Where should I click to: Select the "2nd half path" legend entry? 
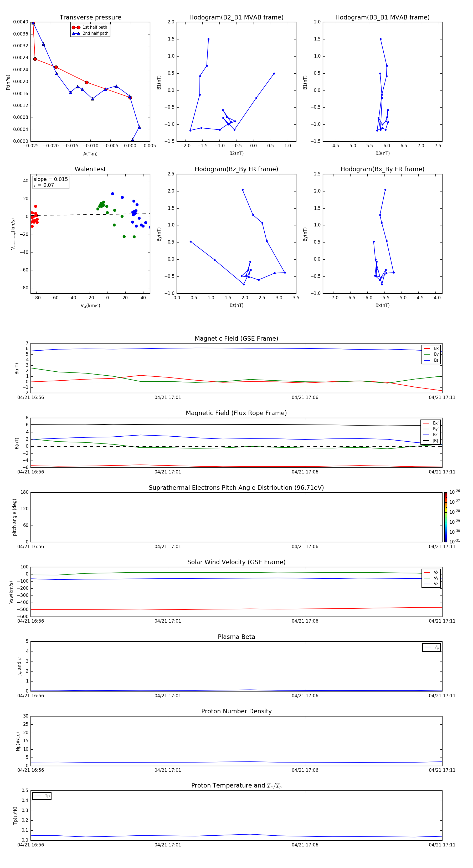[90, 33]
